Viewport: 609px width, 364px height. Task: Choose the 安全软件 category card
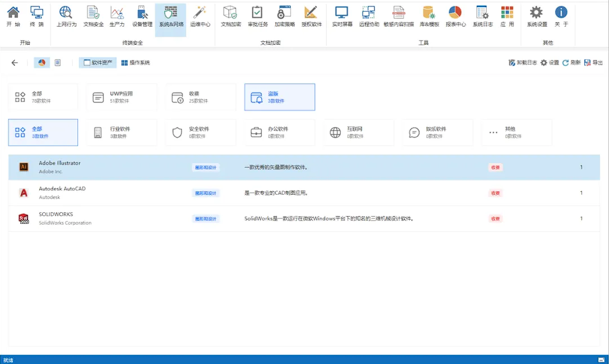coord(201,133)
